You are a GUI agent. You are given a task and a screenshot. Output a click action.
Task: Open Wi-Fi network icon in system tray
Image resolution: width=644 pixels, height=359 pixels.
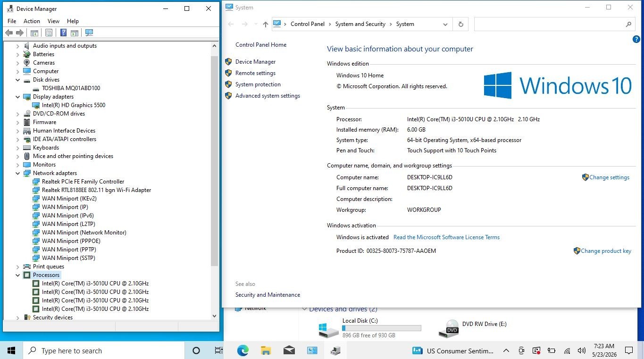[567, 351]
